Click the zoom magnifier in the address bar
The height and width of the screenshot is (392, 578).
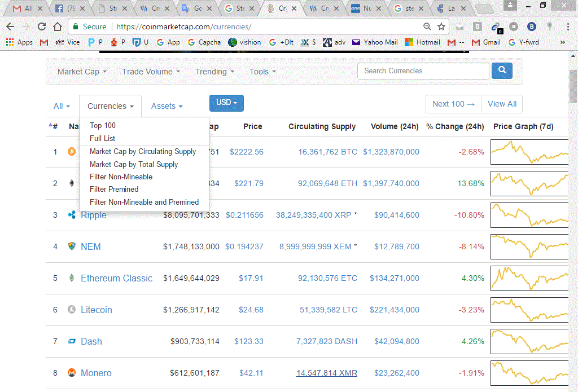(x=427, y=27)
